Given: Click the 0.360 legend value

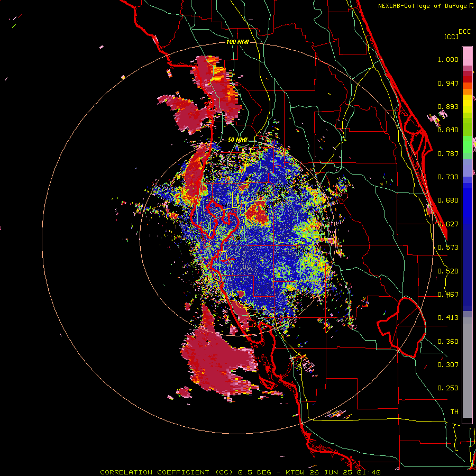Looking at the screenshot, I should pos(448,342).
